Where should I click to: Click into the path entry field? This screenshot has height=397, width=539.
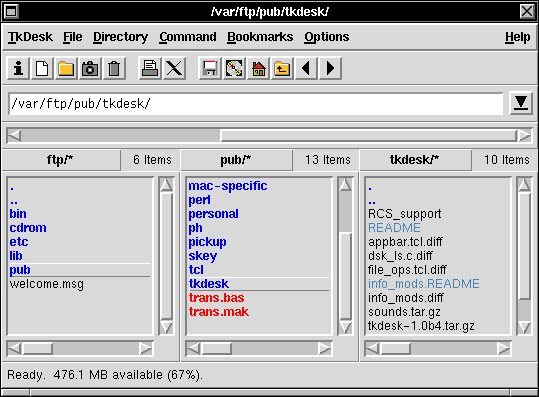click(x=256, y=103)
